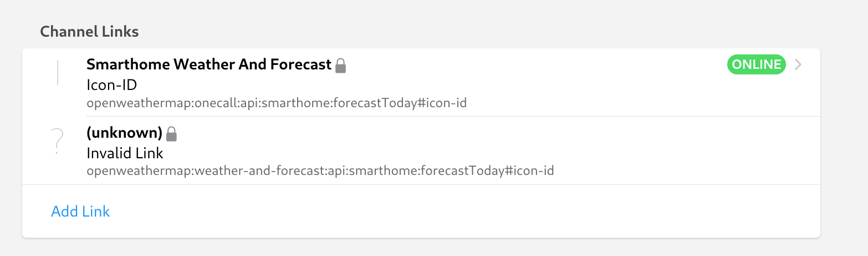This screenshot has width=868, height=256.
Task: Click the thing icon beside Smarthome Weather
Action: tap(58, 74)
